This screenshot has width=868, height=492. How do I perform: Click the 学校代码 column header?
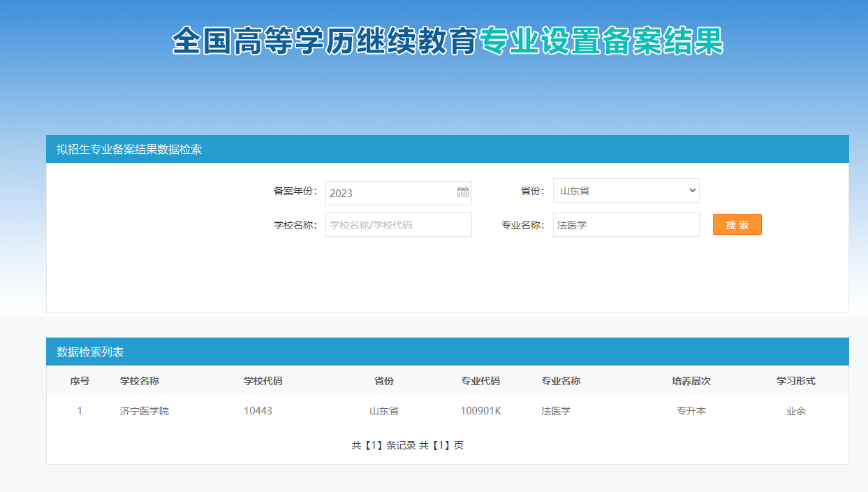click(x=263, y=381)
